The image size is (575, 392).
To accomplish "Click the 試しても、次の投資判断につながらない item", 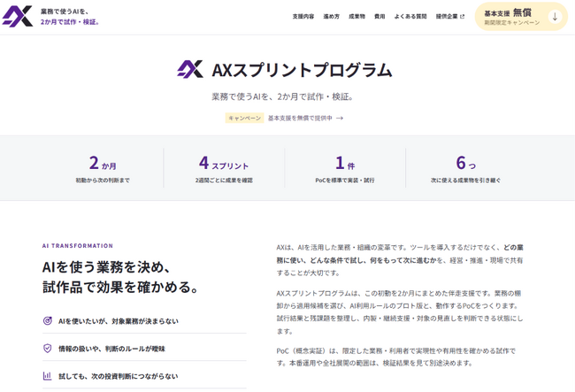I will (144, 376).
